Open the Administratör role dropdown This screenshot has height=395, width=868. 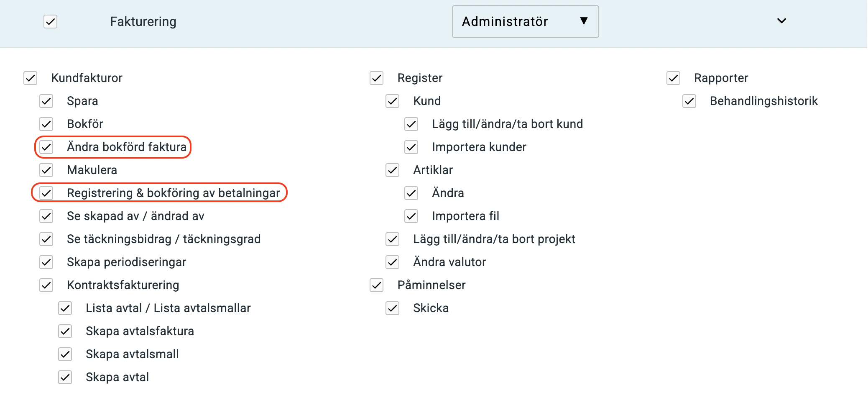pos(525,21)
